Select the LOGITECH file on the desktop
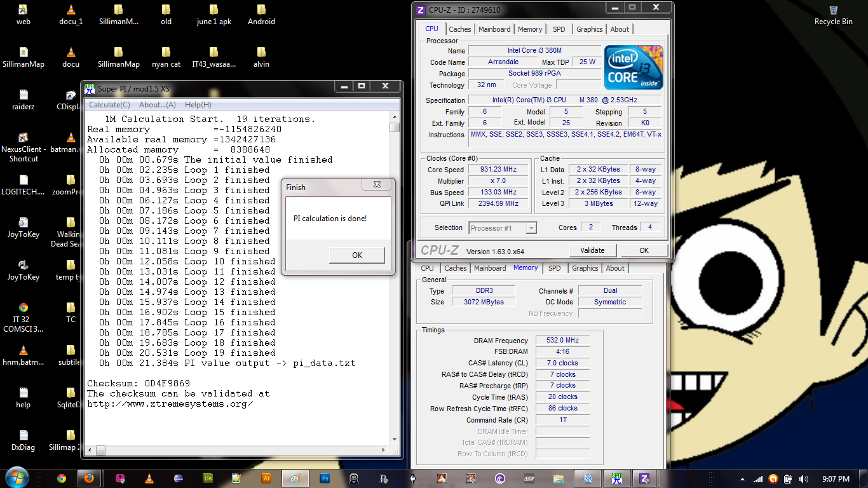This screenshot has height=488, width=868. (24, 186)
